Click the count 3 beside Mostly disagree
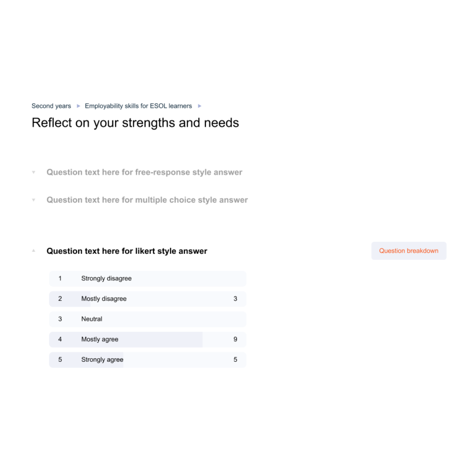This screenshot has width=476, height=476. (x=235, y=299)
